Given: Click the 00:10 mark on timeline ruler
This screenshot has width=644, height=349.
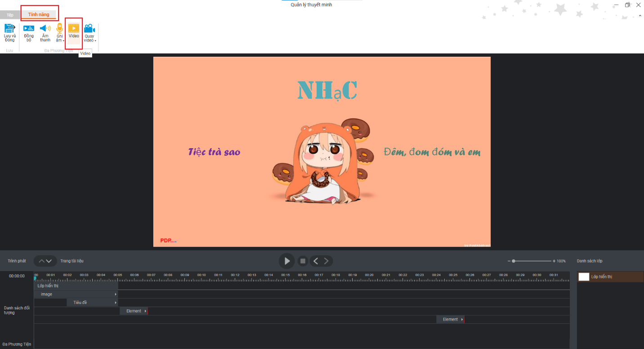Looking at the screenshot, I should [x=201, y=275].
